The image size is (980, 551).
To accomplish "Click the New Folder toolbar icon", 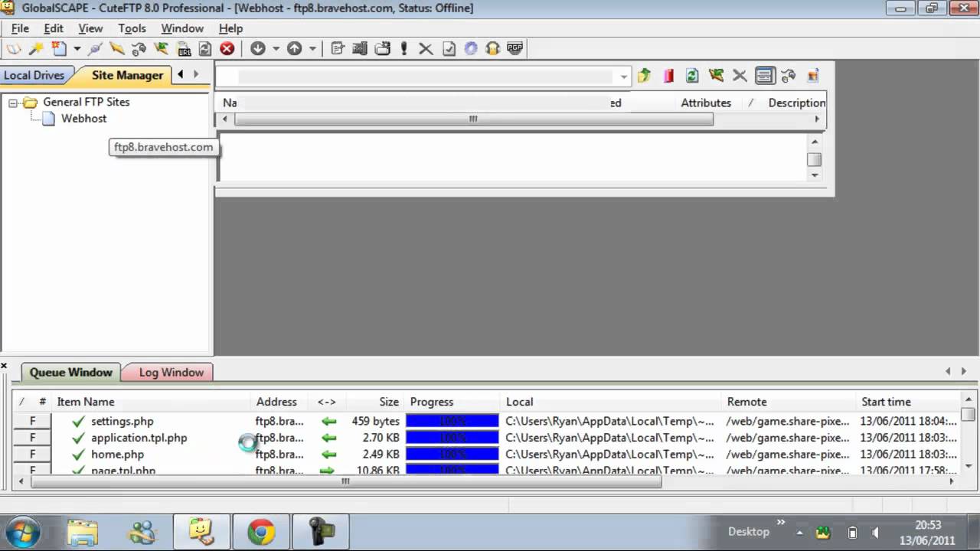I will [382, 48].
